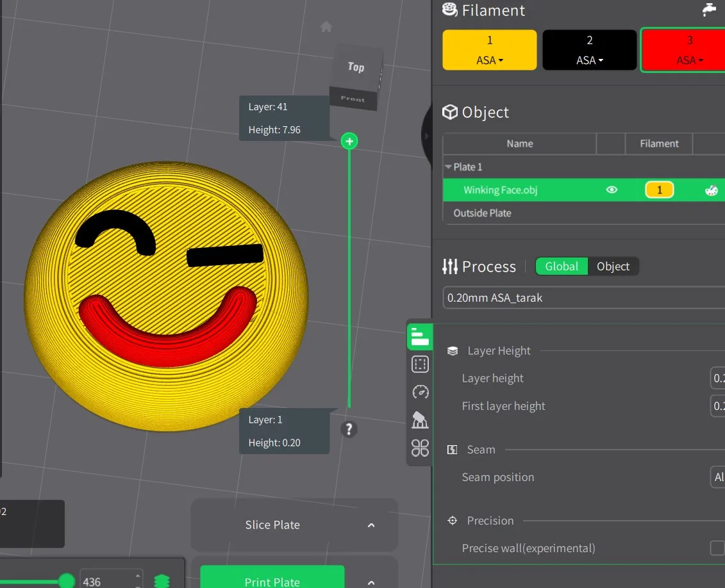This screenshot has height=588, width=725.
Task: Click the plus handle atop the layer slider
Action: click(349, 142)
